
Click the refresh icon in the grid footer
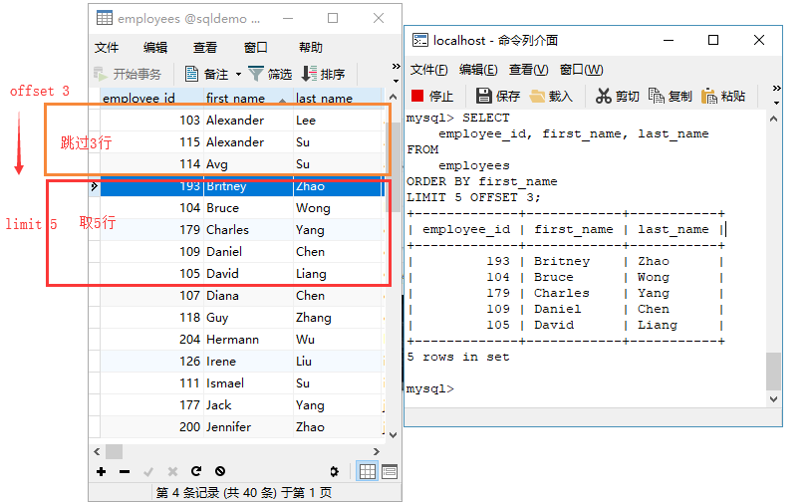tap(195, 471)
